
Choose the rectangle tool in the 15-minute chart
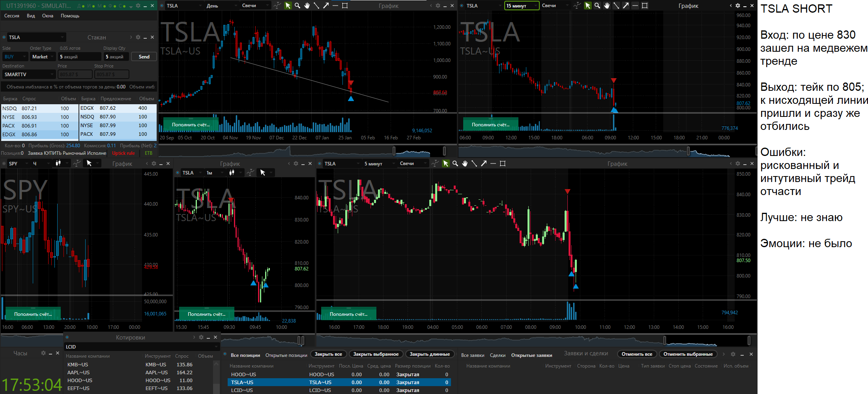[644, 6]
